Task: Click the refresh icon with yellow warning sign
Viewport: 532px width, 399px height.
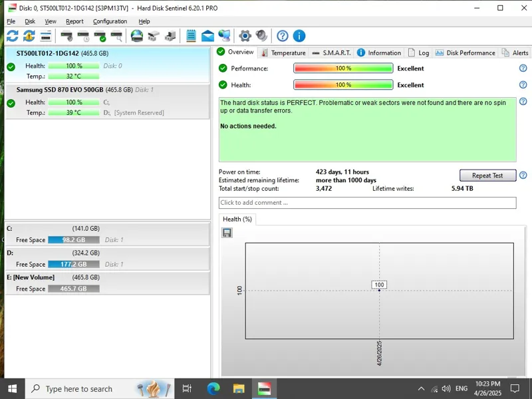Action: [29, 36]
